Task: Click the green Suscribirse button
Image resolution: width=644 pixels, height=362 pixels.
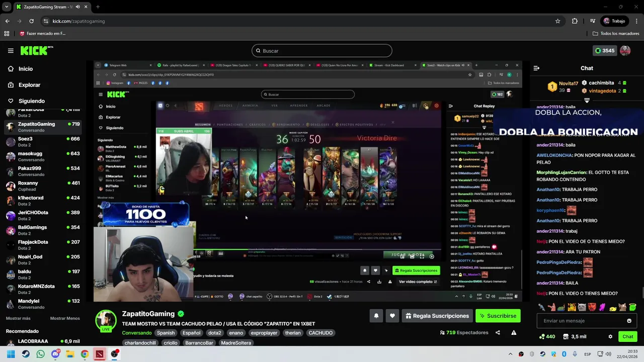Action: (x=498, y=316)
